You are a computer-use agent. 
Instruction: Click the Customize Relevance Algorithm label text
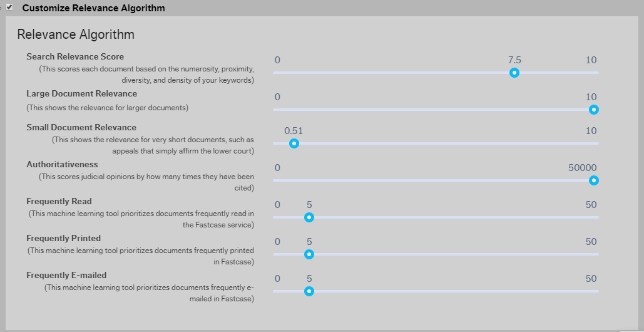pos(94,8)
